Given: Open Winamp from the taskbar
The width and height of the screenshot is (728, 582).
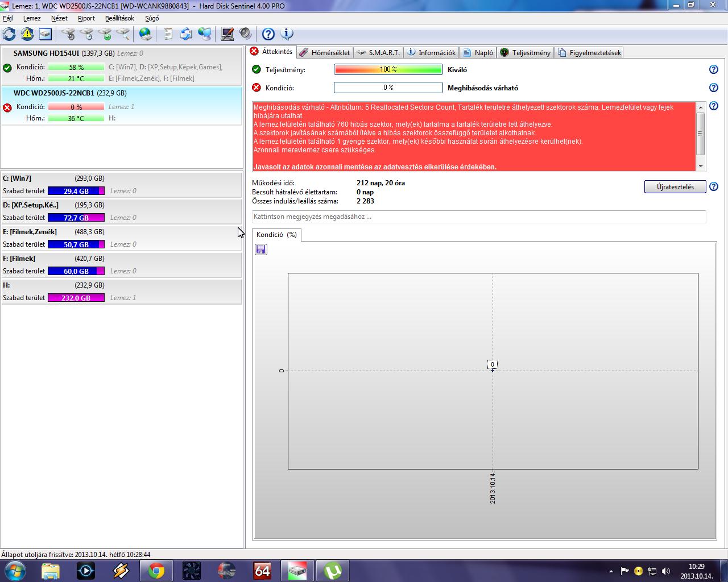Looking at the screenshot, I should click(121, 570).
